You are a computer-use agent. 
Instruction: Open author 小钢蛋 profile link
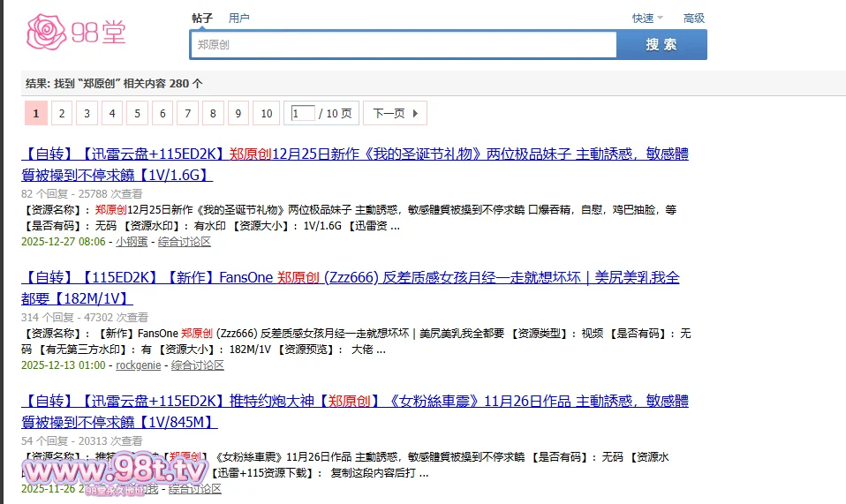(x=132, y=241)
